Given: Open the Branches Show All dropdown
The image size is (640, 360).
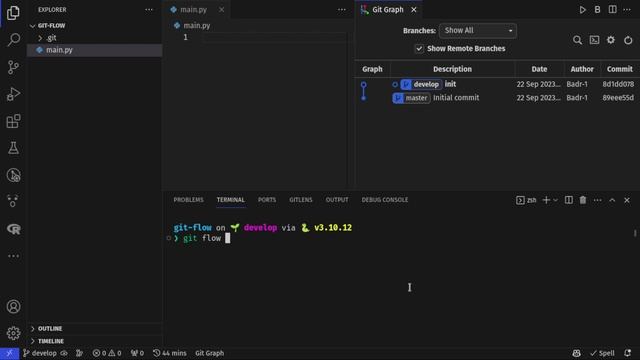Looking at the screenshot, I should 478,31.
